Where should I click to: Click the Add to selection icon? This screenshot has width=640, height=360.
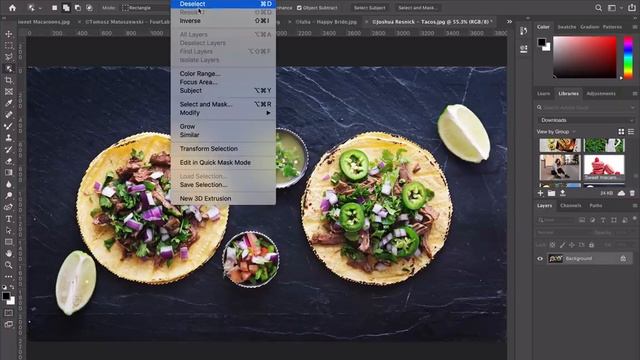[x=66, y=8]
